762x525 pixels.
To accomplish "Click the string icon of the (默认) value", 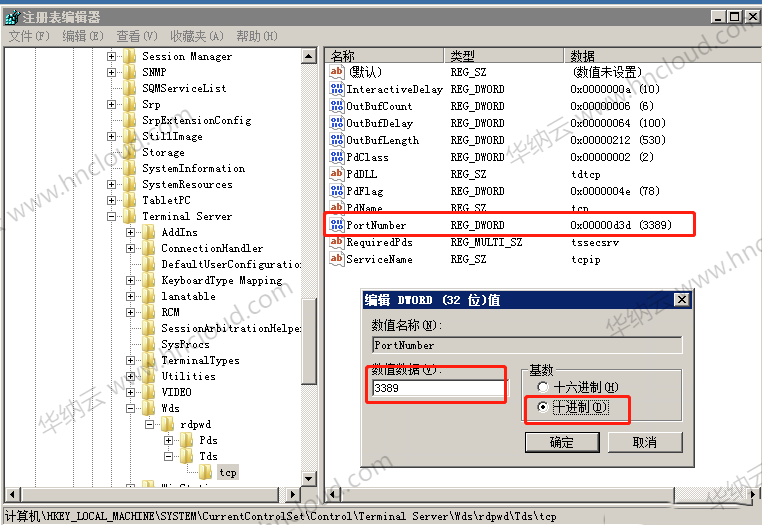I will (336, 71).
